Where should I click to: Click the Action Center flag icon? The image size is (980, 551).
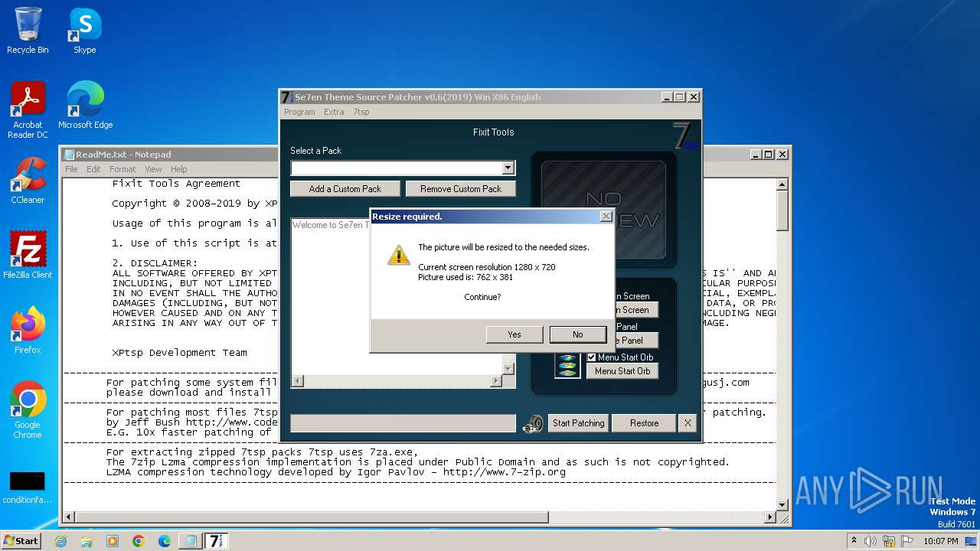pyautogui.click(x=907, y=541)
